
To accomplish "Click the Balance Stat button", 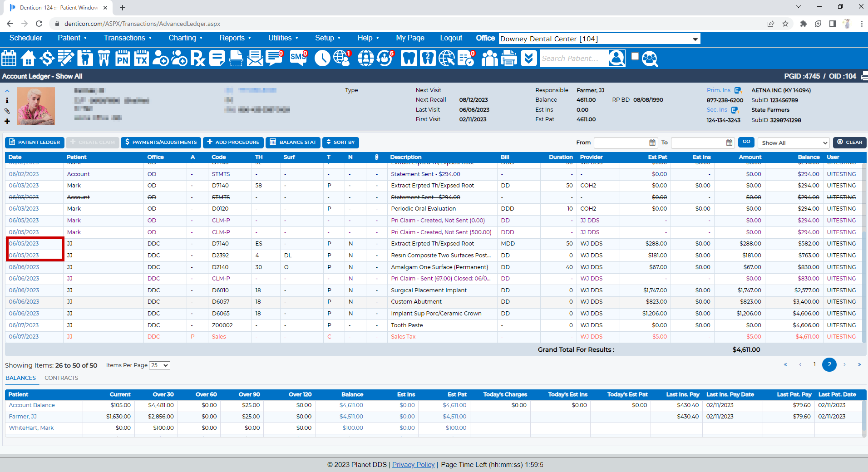I will pyautogui.click(x=293, y=143).
